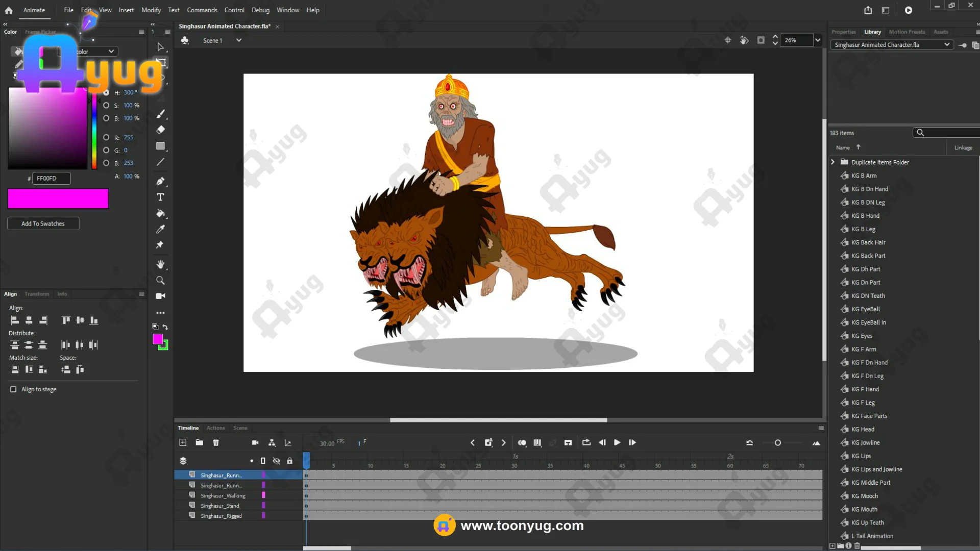This screenshot has width=980, height=551.
Task: Select the Red channel radio button
Action: pos(106,137)
